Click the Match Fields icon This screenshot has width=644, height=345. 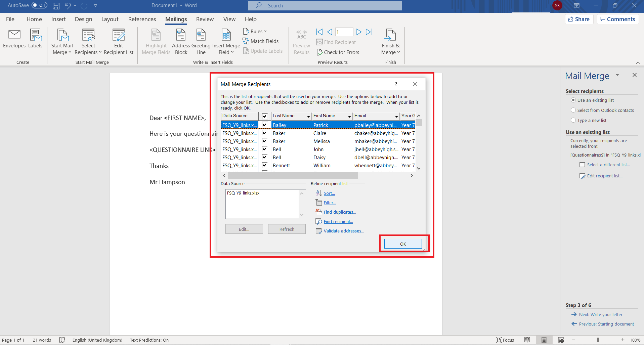246,41
